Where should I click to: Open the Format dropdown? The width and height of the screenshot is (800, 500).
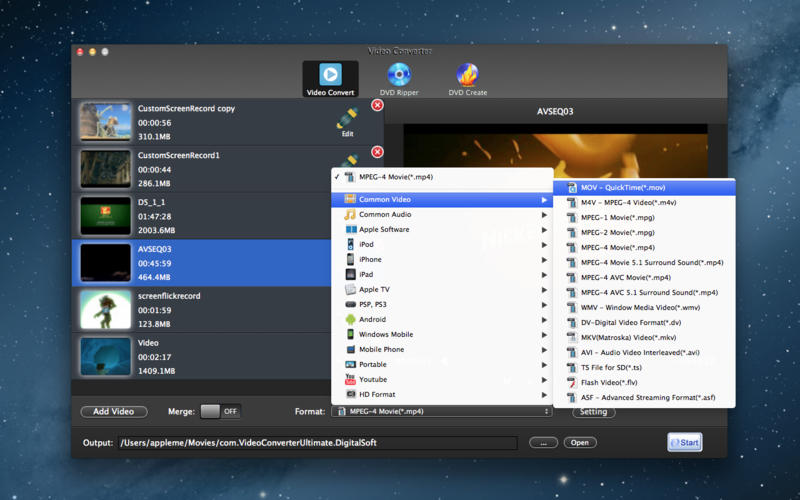(441, 411)
